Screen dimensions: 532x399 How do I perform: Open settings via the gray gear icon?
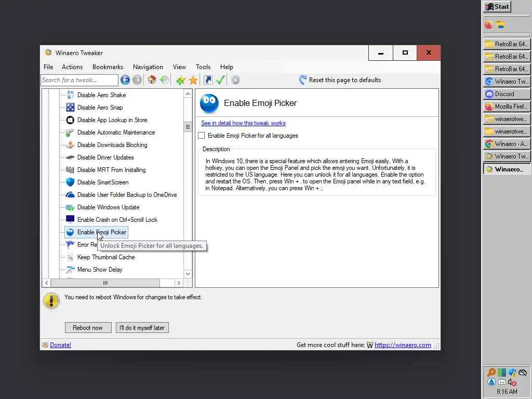click(x=235, y=80)
